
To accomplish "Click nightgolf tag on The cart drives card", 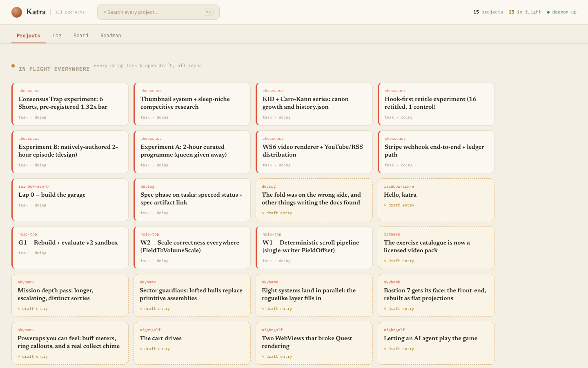I will pos(150,330).
